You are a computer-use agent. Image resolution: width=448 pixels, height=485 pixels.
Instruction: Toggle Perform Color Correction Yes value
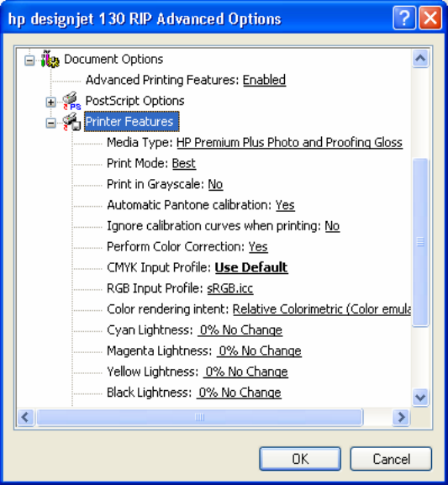258,247
